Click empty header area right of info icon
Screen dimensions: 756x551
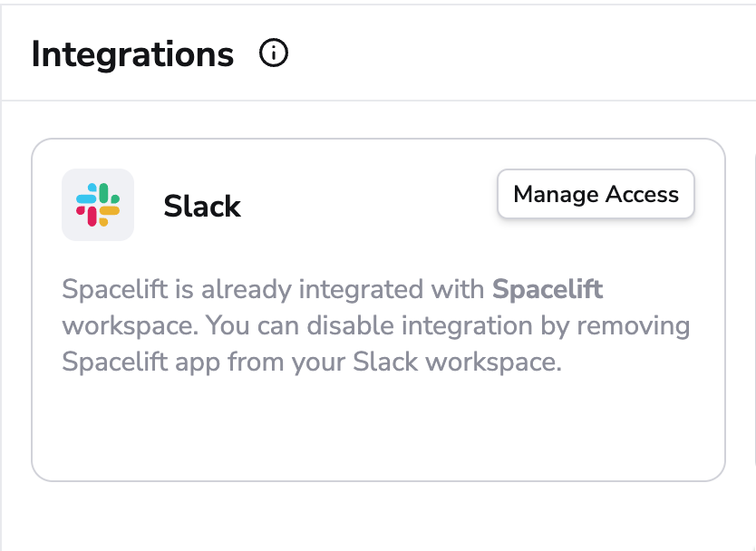tap(520, 53)
